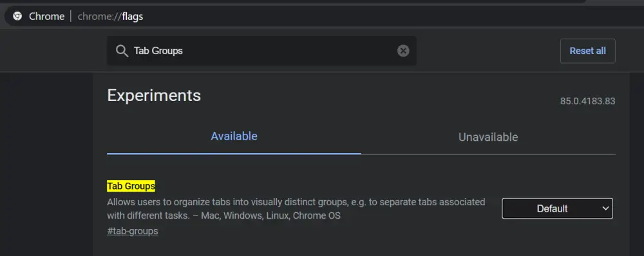
Task: Click the Experiments heading
Action: click(x=154, y=95)
